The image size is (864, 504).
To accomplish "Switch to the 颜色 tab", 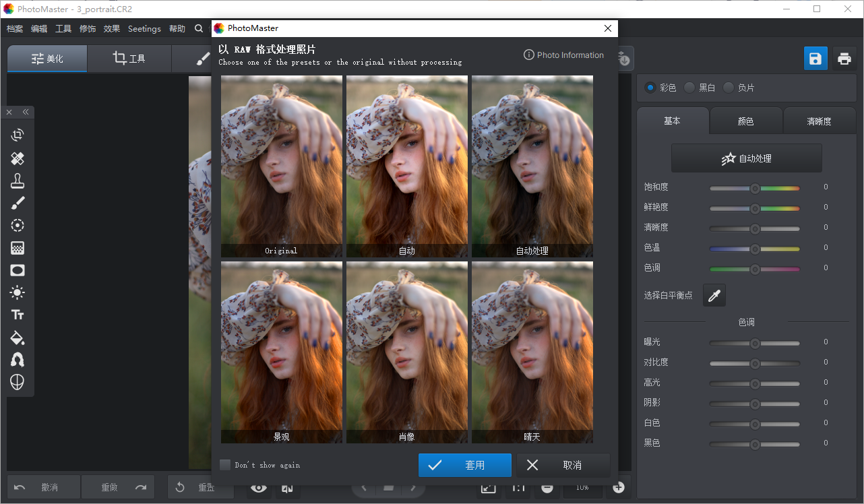I will [x=746, y=121].
